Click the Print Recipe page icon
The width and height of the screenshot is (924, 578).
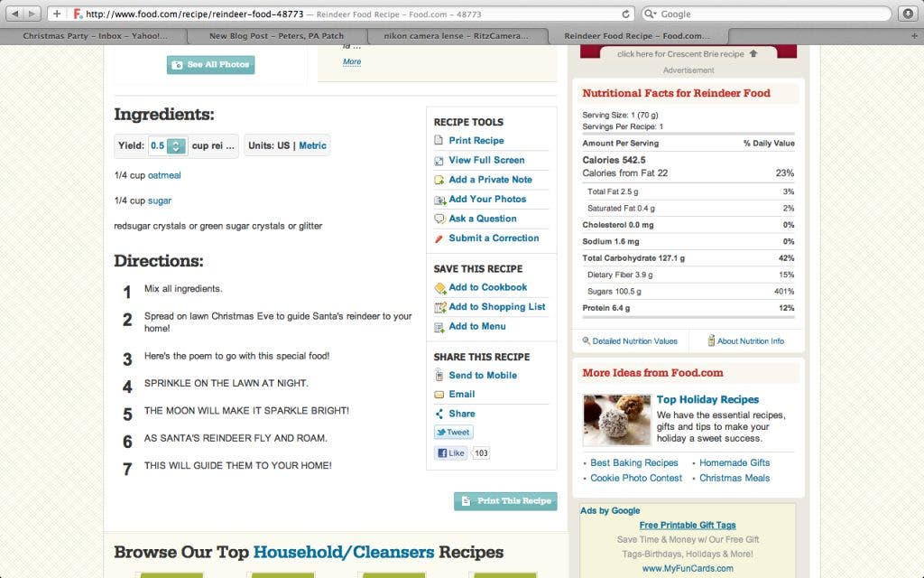click(439, 140)
